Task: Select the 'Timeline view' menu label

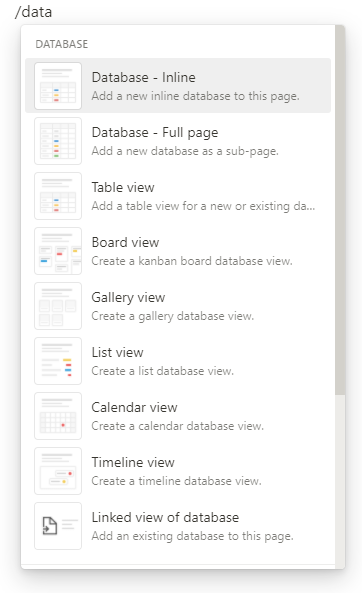Action: pyautogui.click(x=133, y=462)
